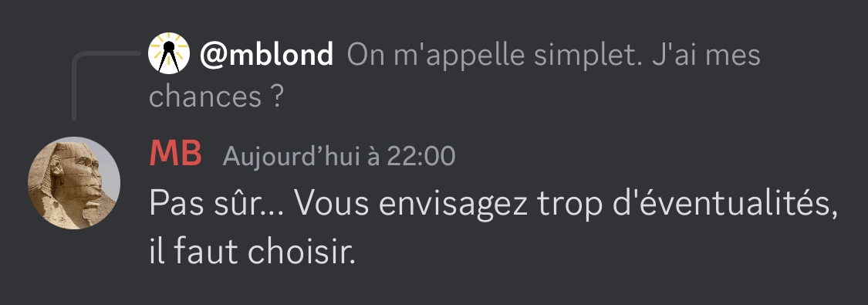Click the red MB username

point(175,154)
